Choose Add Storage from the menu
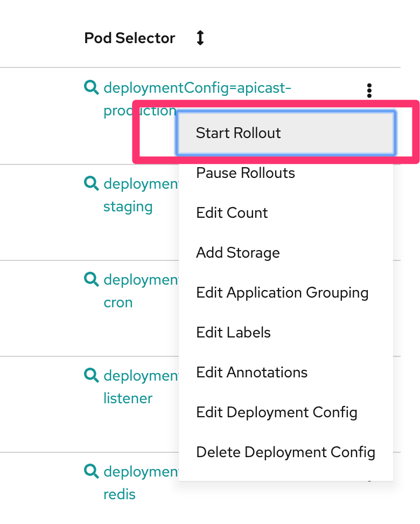Screen dimensions: 420x524 (x=286, y=253)
